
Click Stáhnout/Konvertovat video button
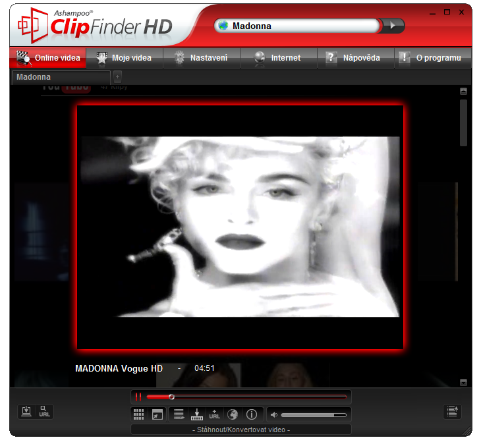240,430
